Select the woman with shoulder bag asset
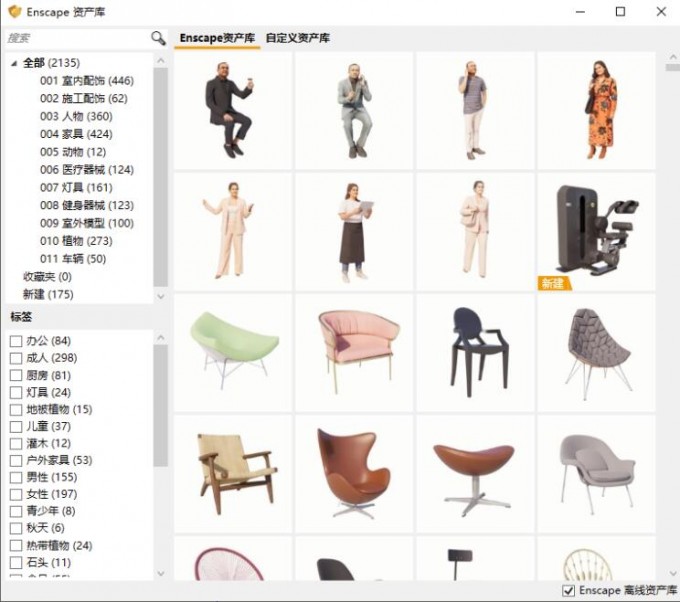Viewport: 680px width, 602px height. pos(475,232)
